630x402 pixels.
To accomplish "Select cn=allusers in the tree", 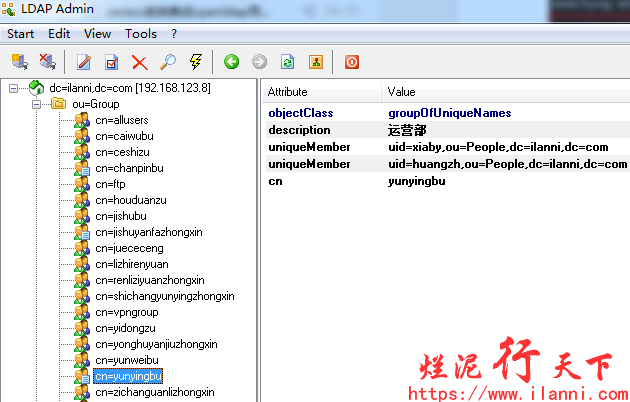I will coord(121,120).
